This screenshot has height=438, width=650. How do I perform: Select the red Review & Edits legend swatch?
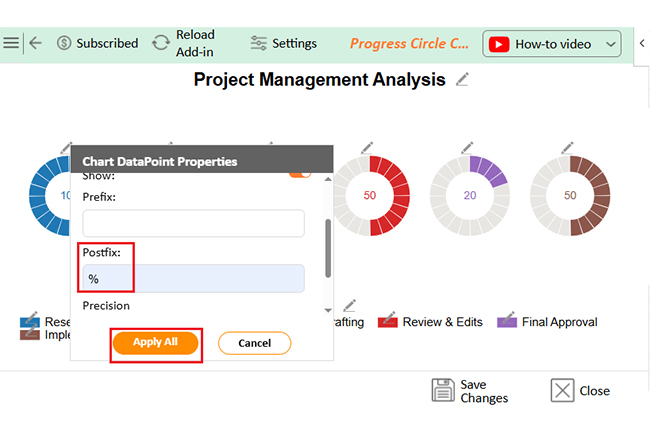pos(388,322)
